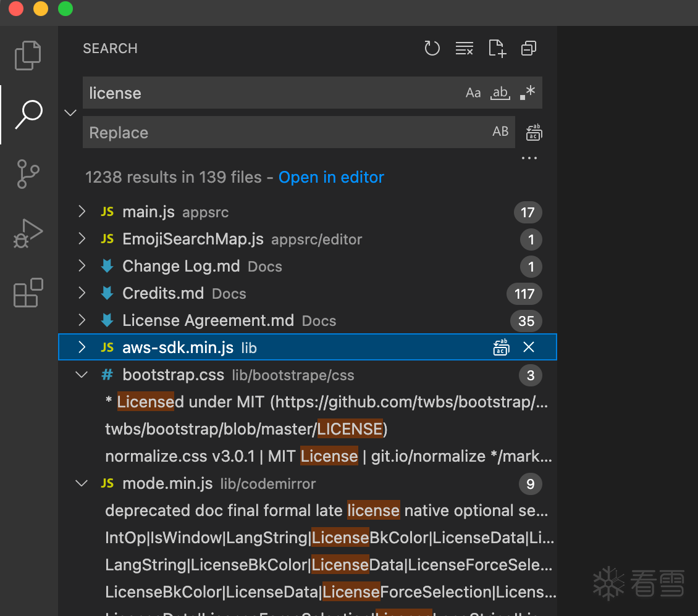The width and height of the screenshot is (698, 616).
Task: Clear the search results
Action: [464, 48]
